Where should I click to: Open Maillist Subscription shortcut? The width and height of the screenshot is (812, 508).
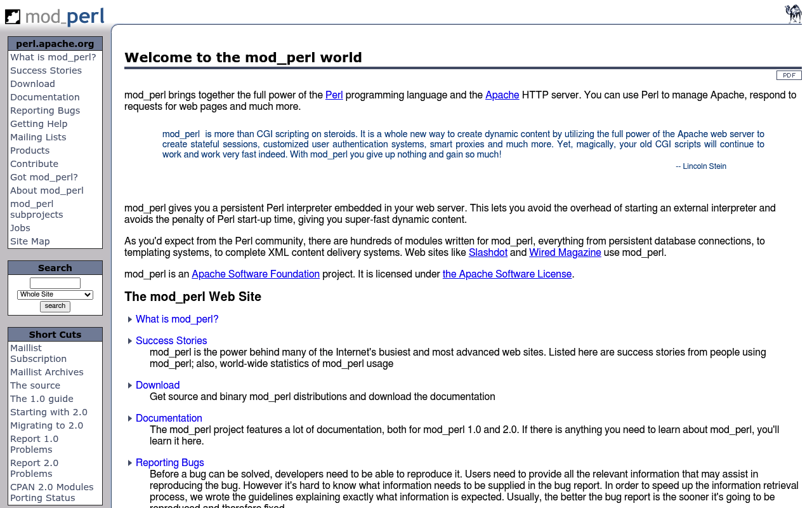click(x=38, y=353)
